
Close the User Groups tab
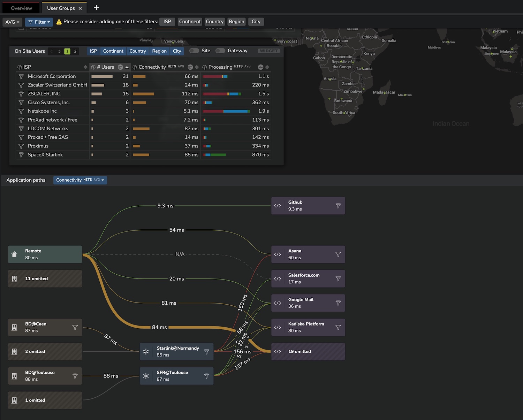(80, 8)
